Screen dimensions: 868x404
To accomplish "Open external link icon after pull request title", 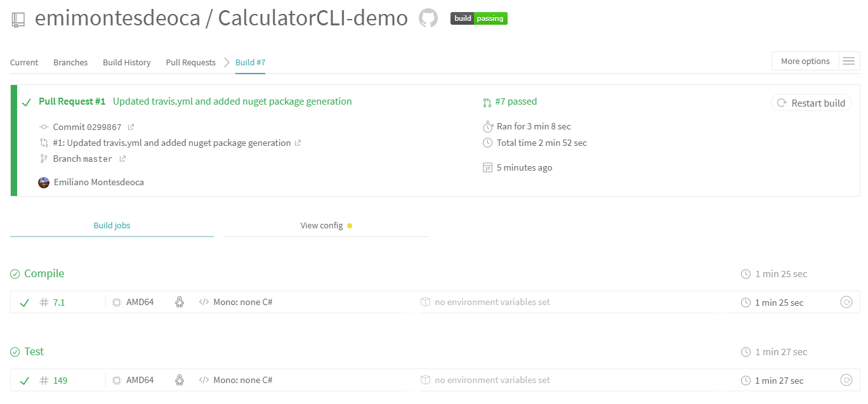I will [298, 143].
